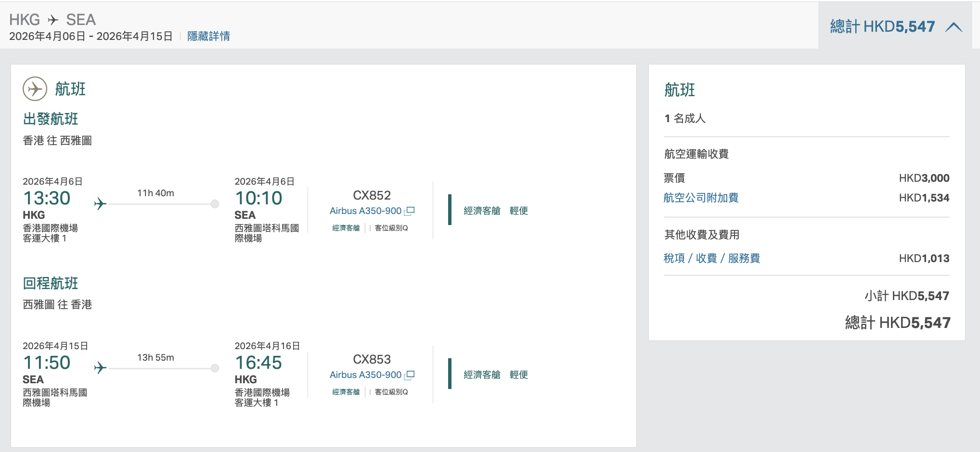Click the flight number CX852
The image size is (980, 452).
pyautogui.click(x=372, y=195)
